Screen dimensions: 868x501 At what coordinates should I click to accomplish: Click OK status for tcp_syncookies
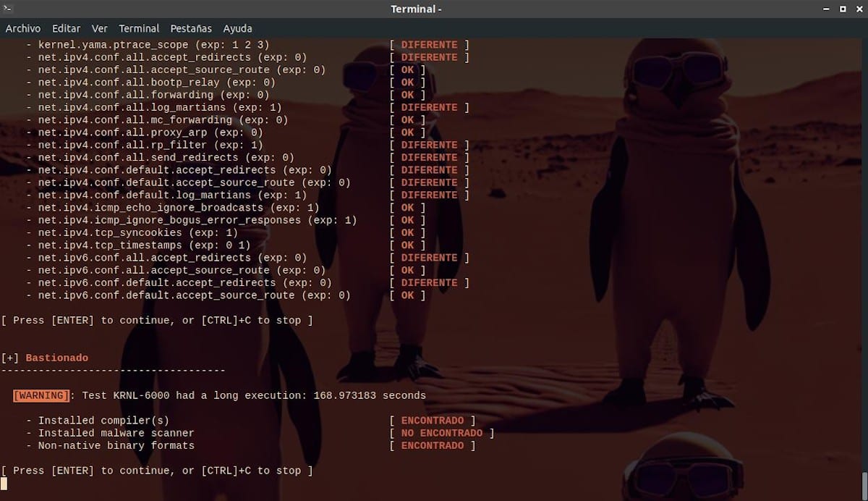(408, 232)
